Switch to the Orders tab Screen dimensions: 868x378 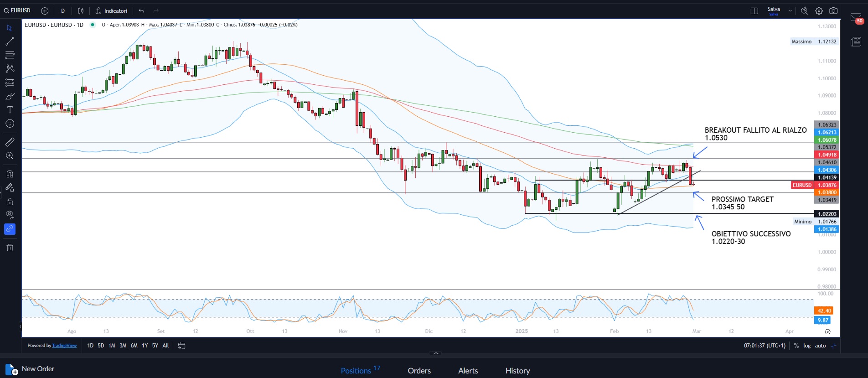[x=419, y=371]
